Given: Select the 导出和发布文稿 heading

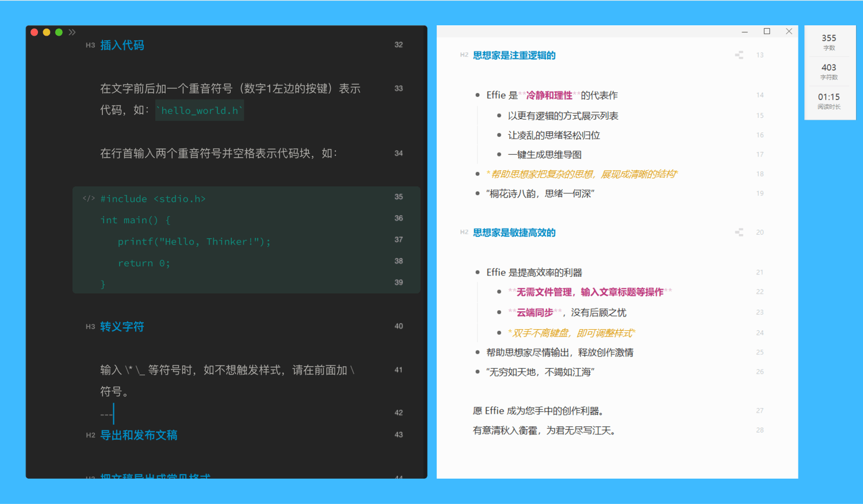Looking at the screenshot, I should (139, 436).
